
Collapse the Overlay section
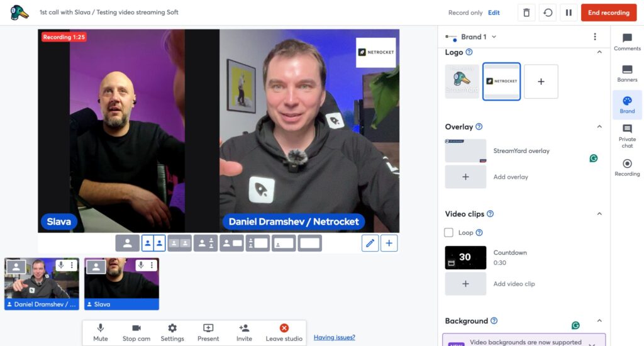click(x=599, y=126)
